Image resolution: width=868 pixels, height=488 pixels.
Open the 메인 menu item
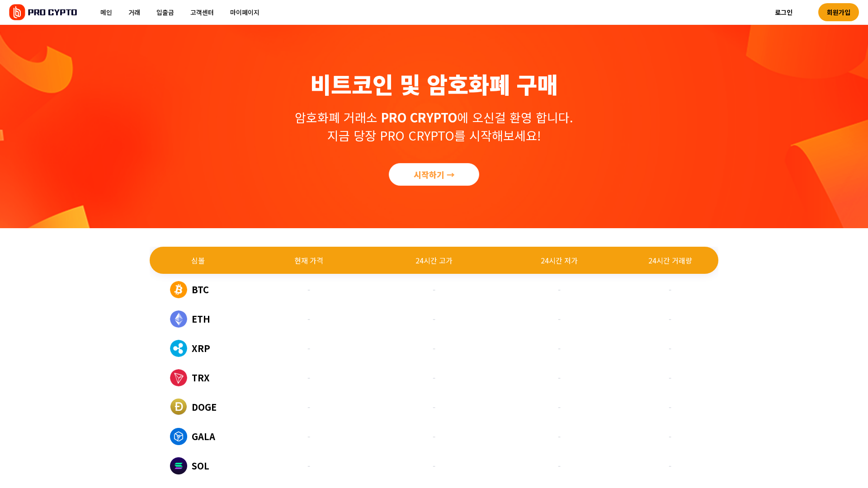click(x=106, y=12)
